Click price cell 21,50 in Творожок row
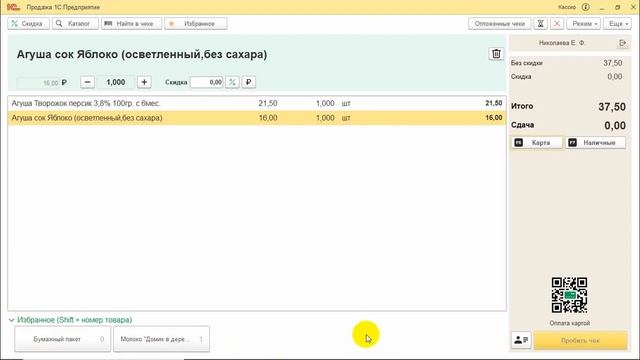The height and width of the screenshot is (360, 640). coord(268,103)
